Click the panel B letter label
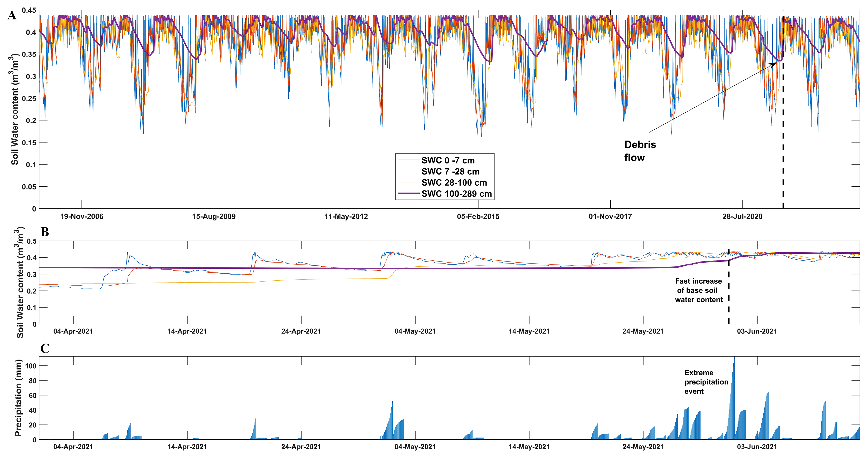Viewport: 868px width, 458px height. coord(44,232)
